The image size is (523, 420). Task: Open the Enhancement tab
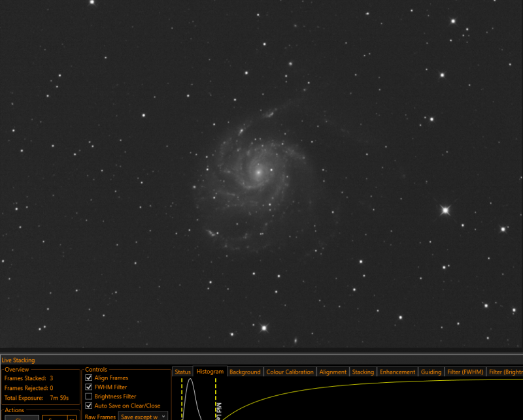coord(397,372)
